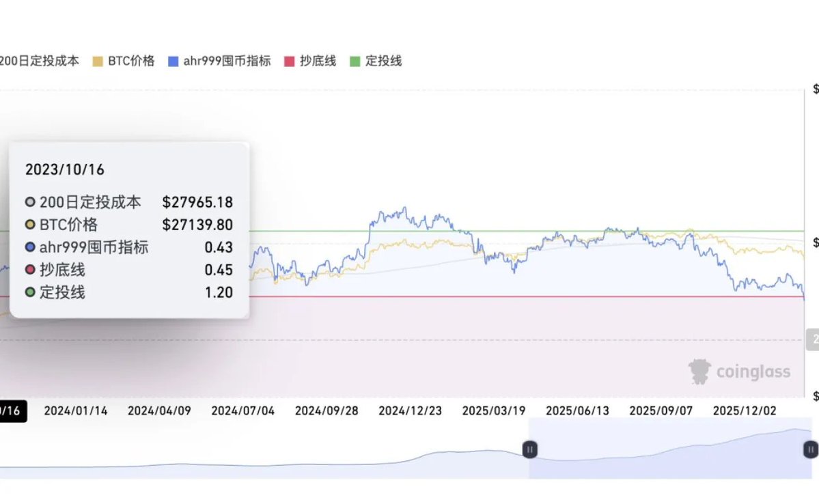Toggle the 定投线 legend label
This screenshot has width=819, height=504.
[383, 61]
